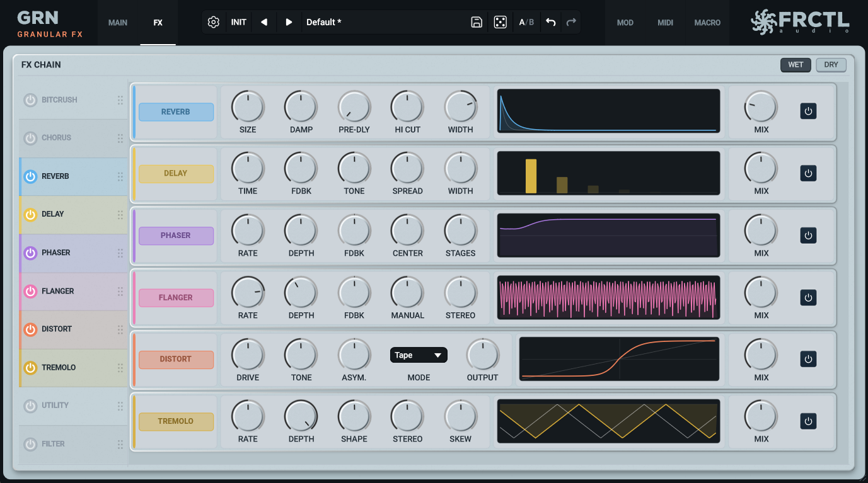Image resolution: width=868 pixels, height=483 pixels.
Task: Save the current preset with disk icon
Action: (x=477, y=22)
